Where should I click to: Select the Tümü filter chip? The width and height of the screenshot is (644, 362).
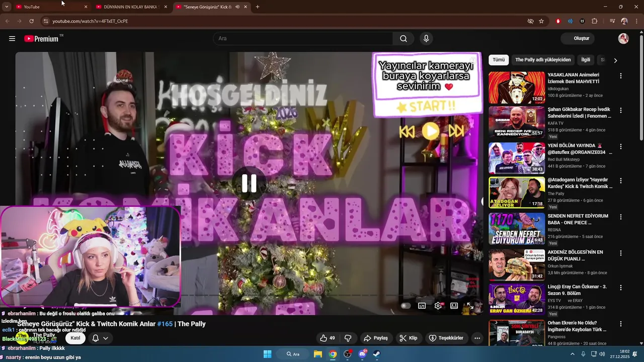(499, 60)
